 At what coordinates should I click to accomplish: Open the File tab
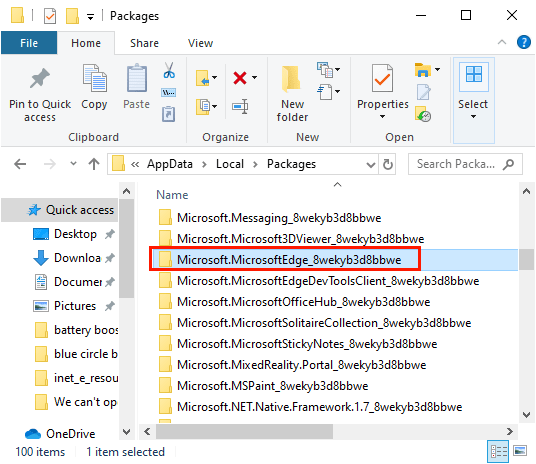pyautogui.click(x=29, y=43)
